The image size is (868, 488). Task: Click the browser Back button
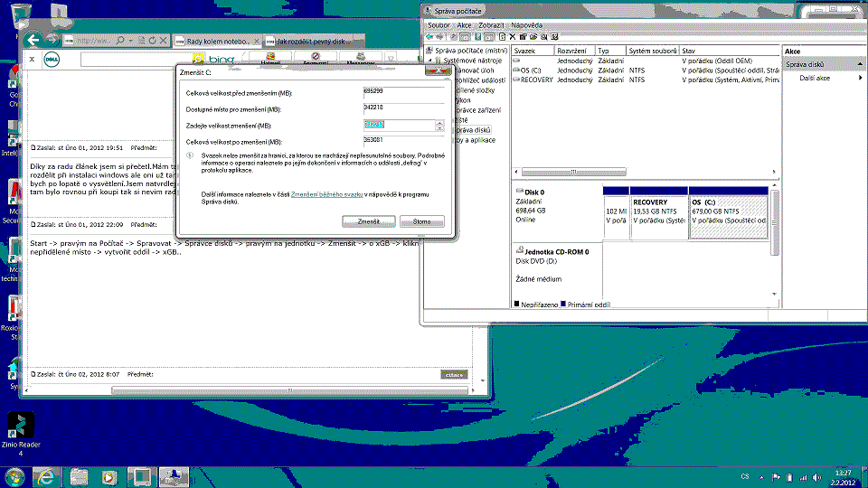coord(33,40)
